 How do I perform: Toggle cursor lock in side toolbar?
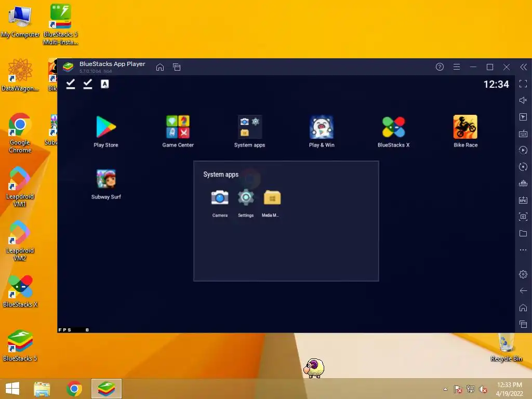(x=523, y=117)
